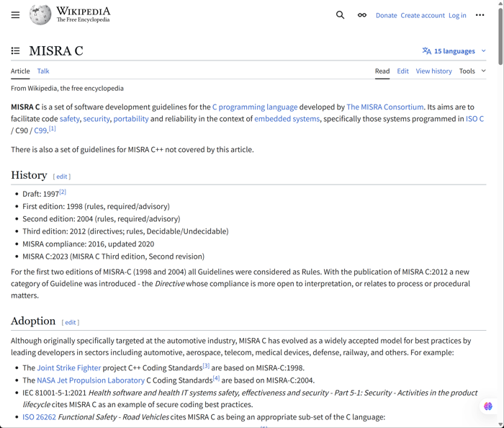Image resolution: width=504 pixels, height=428 pixels.
Task: Open NASA Jet Propulsion Laboratory link
Action: (x=91, y=380)
